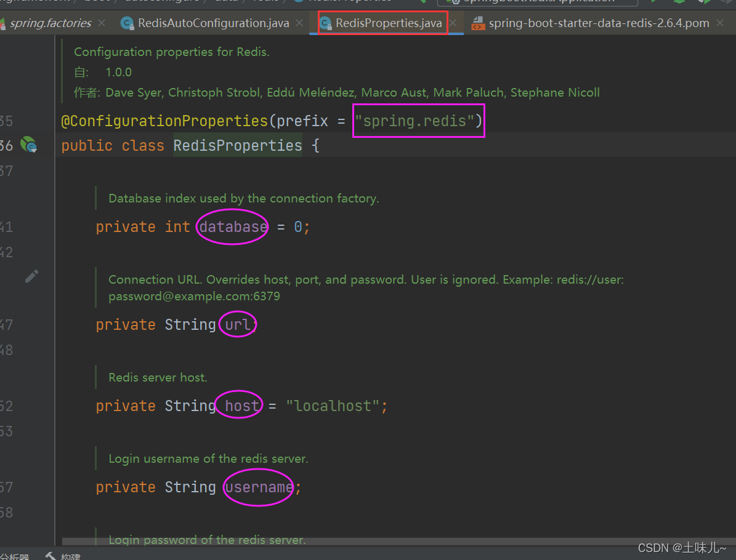Click comment 'Database index used by the connection factory.'
The image size is (736, 560).
[x=244, y=198]
